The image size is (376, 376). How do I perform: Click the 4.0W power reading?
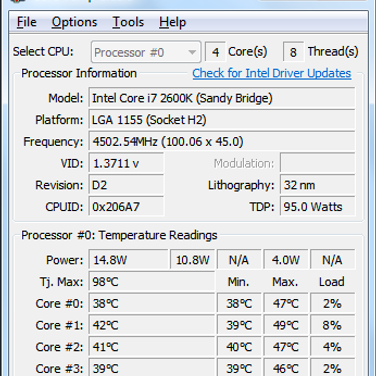click(x=286, y=260)
